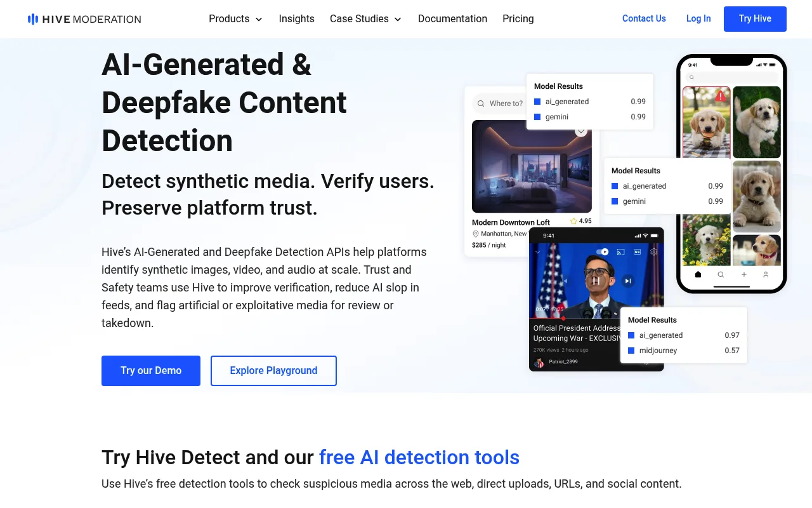
Task: Click the red video progress scrubber
Action: point(563,318)
